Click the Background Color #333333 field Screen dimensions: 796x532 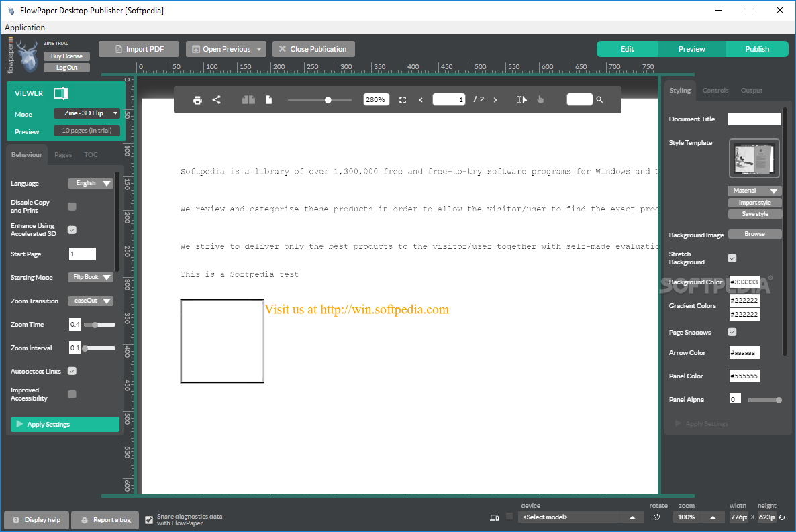(x=744, y=282)
